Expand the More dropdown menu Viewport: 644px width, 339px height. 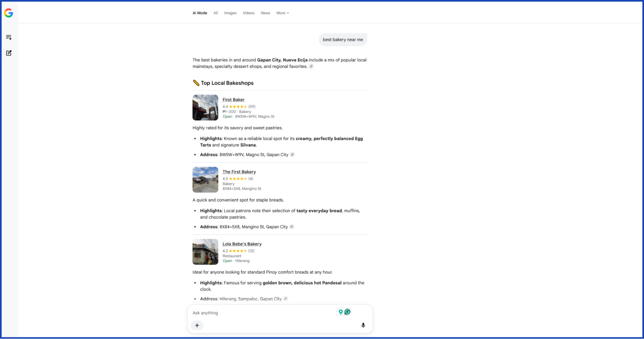(283, 13)
